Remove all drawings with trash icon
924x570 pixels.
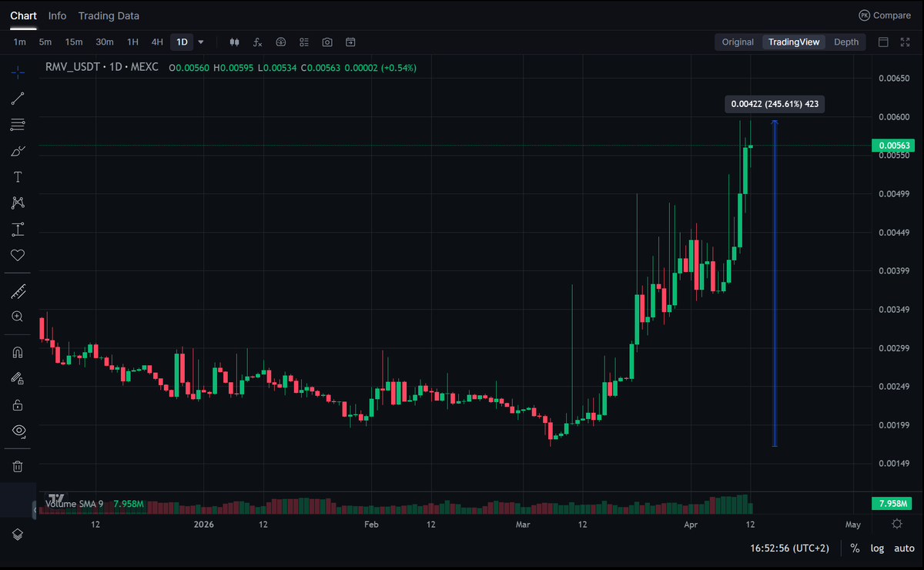click(x=17, y=465)
